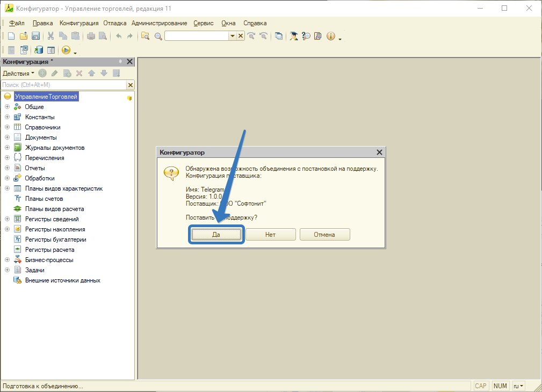This screenshot has width=542, height=392.
Task: Pin the Конфигурация panel
Action: pos(120,62)
